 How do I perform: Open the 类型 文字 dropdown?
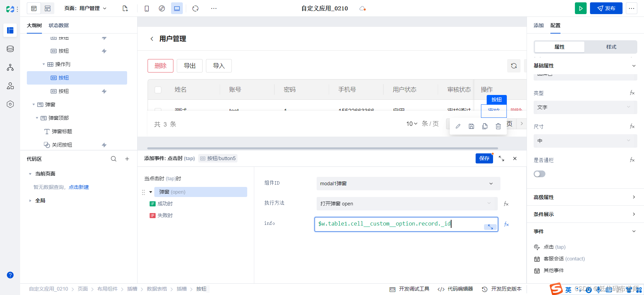click(585, 107)
